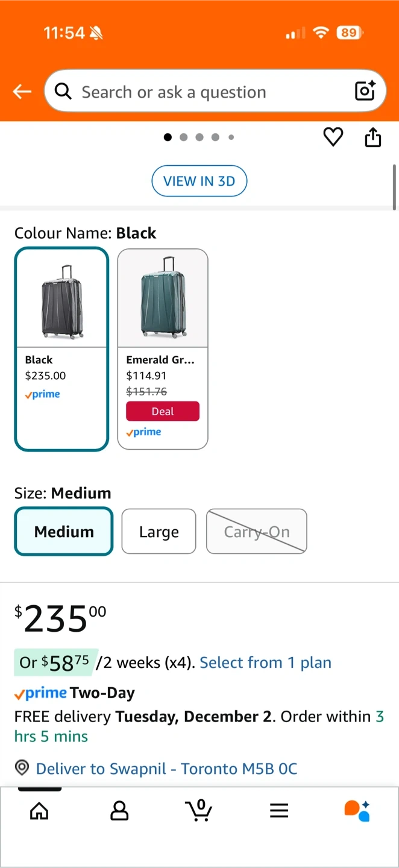Open camera lens search icon

point(365,91)
